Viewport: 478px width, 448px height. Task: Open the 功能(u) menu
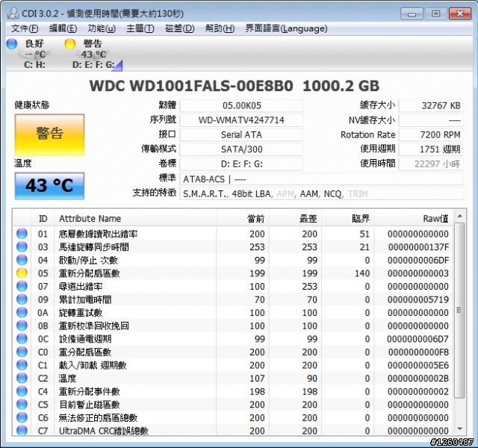click(102, 28)
